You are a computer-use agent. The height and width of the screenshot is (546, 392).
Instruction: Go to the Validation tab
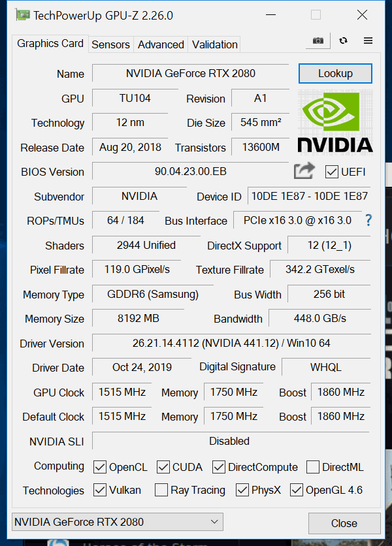pyautogui.click(x=215, y=44)
